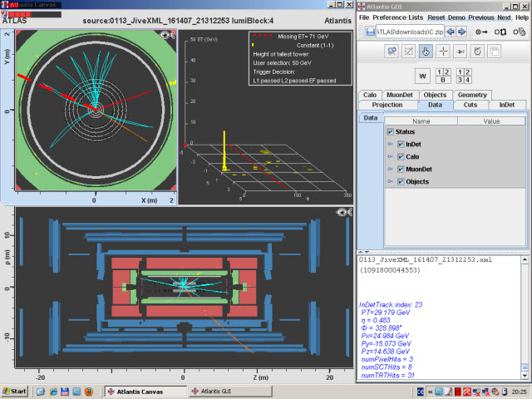Uncheck the Objects checkbox
The height and width of the screenshot is (399, 532).
pos(401,182)
